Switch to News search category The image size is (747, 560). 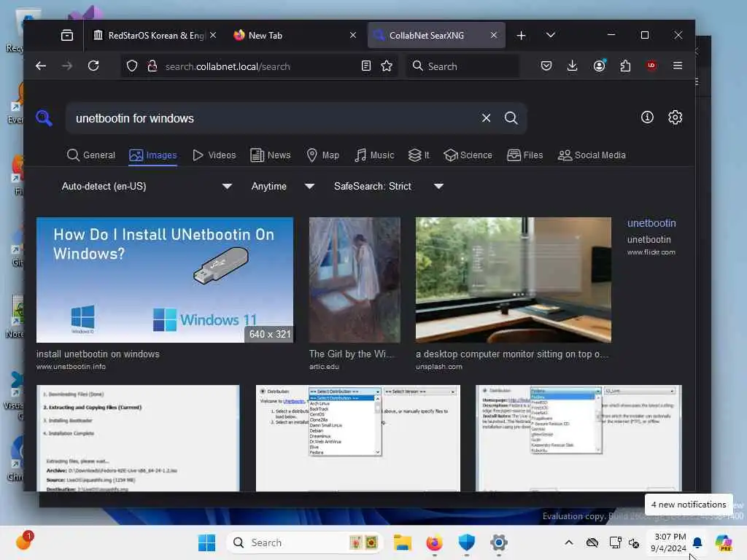[270, 155]
